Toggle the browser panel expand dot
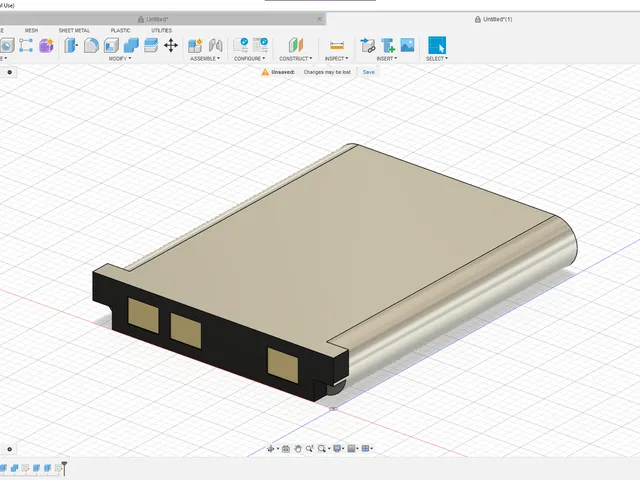The width and height of the screenshot is (640, 480). pyautogui.click(x=10, y=72)
